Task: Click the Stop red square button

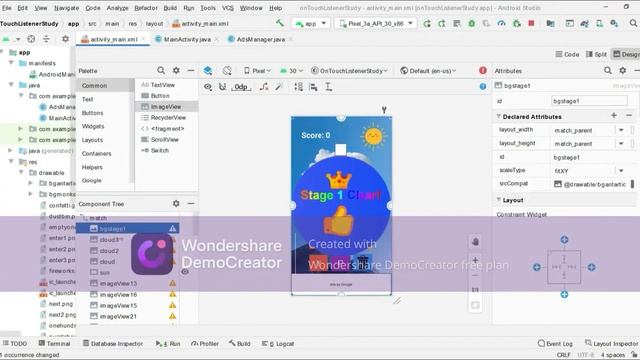Action: pos(531,23)
